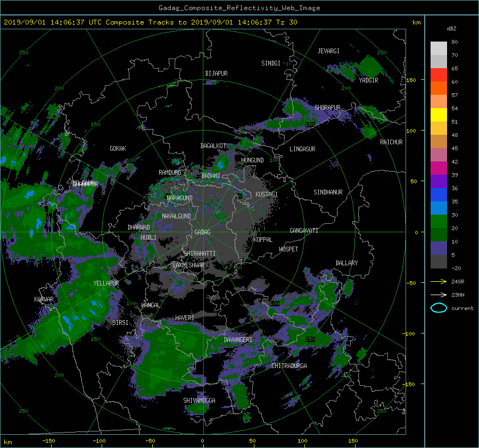Click the KARWAR city label

pyautogui.click(x=44, y=299)
